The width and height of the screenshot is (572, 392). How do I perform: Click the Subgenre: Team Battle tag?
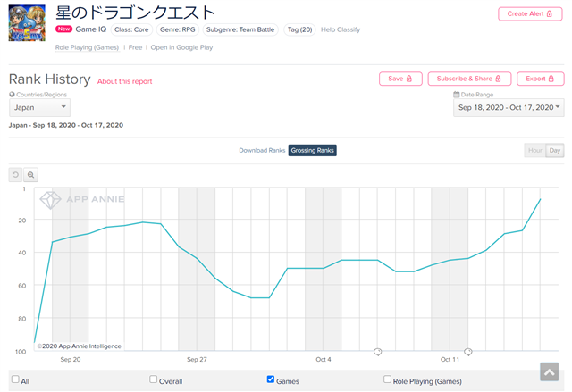pos(240,29)
